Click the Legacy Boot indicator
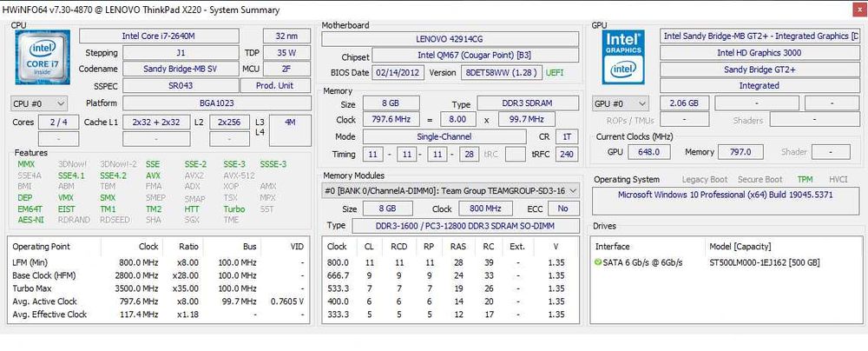The height and width of the screenshot is (351, 868). (705, 179)
